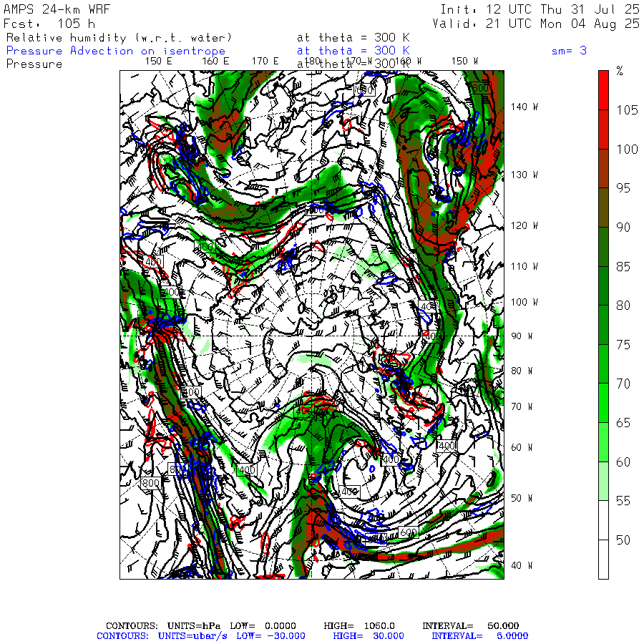Click the '100 W' longitude label

tap(525, 302)
